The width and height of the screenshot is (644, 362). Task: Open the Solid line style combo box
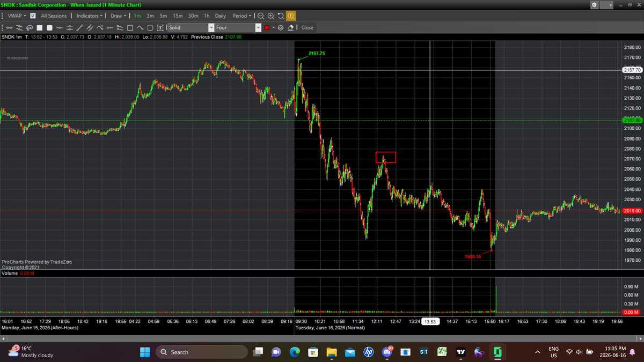[191, 27]
